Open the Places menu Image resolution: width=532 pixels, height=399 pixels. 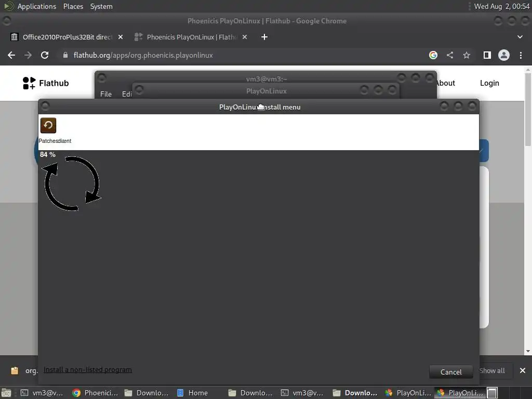coord(73,6)
